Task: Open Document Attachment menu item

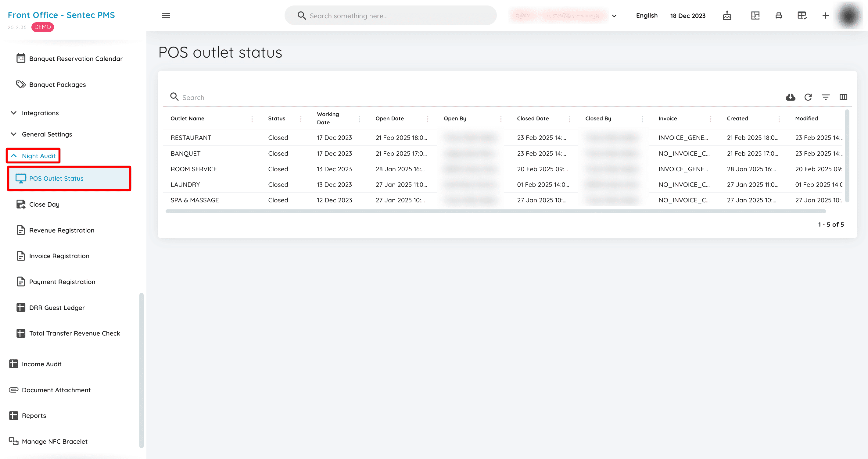Action: tap(50, 390)
